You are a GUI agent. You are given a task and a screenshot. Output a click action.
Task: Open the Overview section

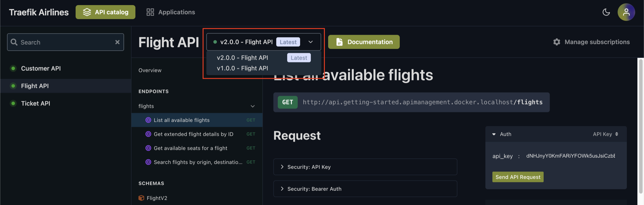[x=150, y=70]
